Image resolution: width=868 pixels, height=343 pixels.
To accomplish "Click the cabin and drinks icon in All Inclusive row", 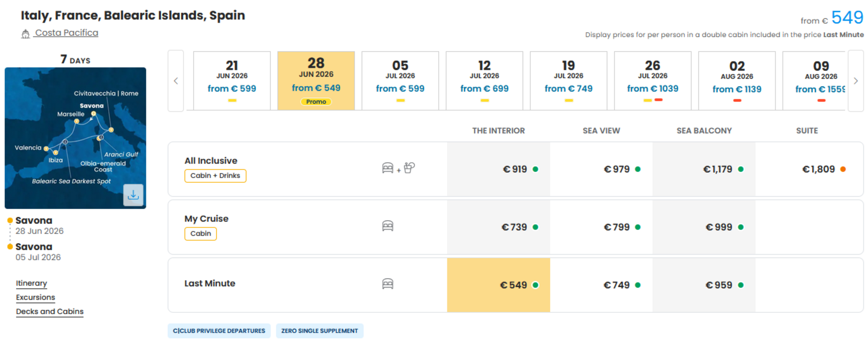I will click(x=398, y=168).
